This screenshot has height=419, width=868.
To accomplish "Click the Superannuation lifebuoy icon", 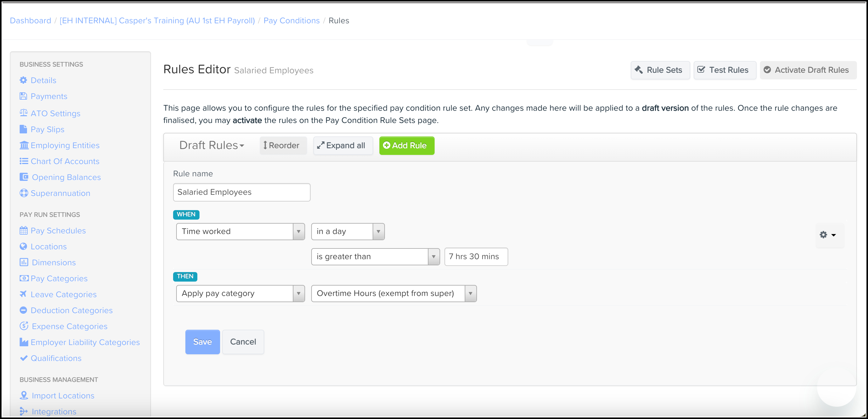I will [x=24, y=193].
